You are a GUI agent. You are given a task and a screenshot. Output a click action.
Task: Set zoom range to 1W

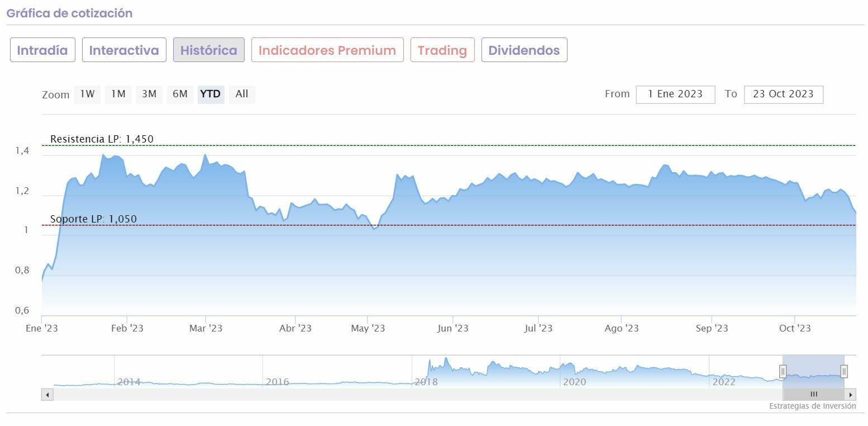[87, 94]
